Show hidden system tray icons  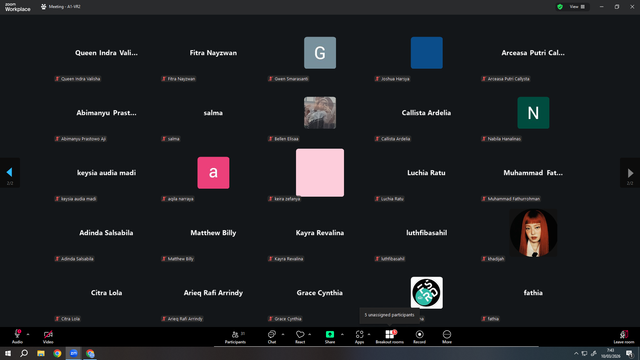tap(576, 353)
